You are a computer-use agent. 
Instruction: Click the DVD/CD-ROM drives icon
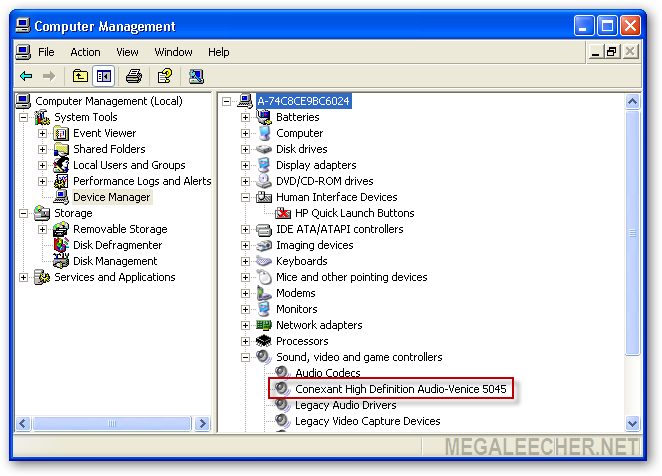(264, 181)
